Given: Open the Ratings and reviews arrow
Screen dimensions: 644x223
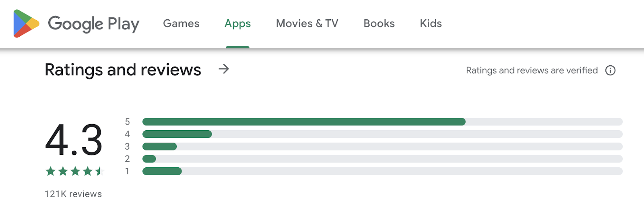Looking at the screenshot, I should pyautogui.click(x=224, y=69).
